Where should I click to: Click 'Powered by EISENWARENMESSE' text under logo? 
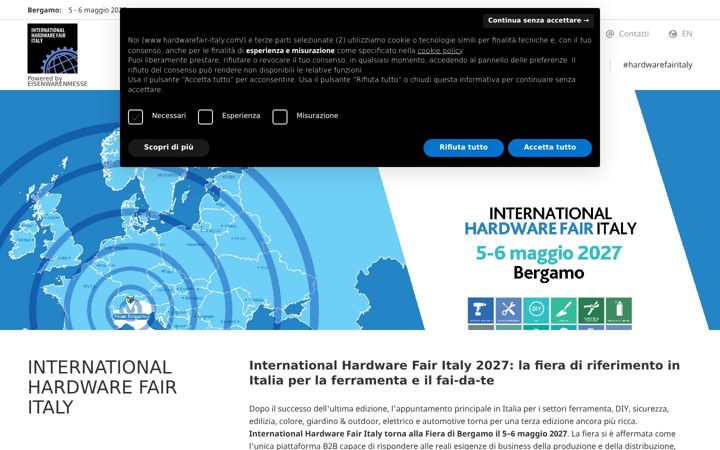pyautogui.click(x=57, y=81)
